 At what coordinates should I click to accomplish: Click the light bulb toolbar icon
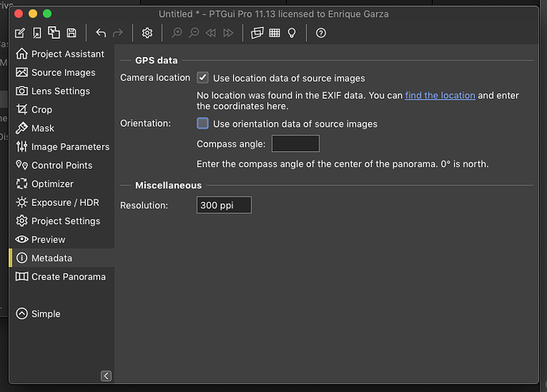coord(292,32)
